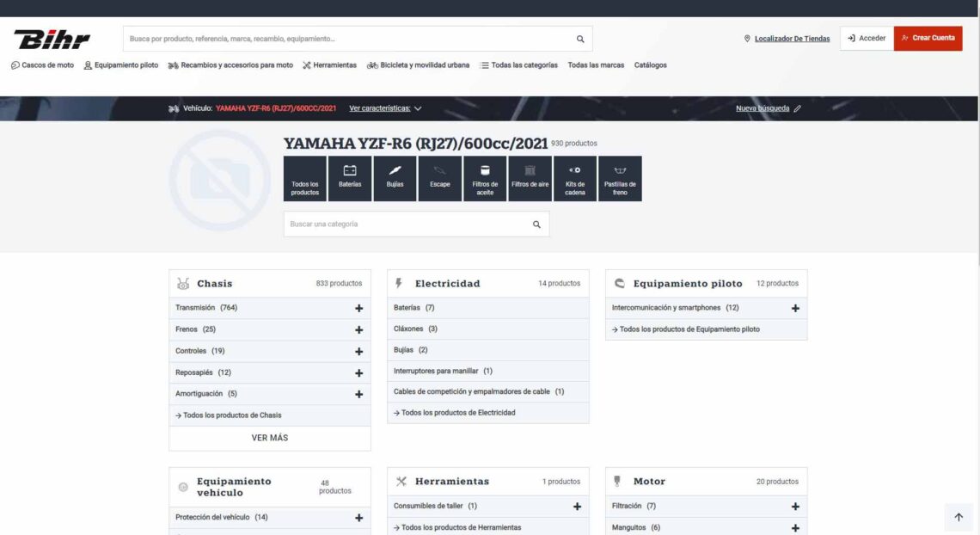This screenshot has height=535, width=980.
Task: Open the Bujías category tile
Action: click(x=395, y=178)
